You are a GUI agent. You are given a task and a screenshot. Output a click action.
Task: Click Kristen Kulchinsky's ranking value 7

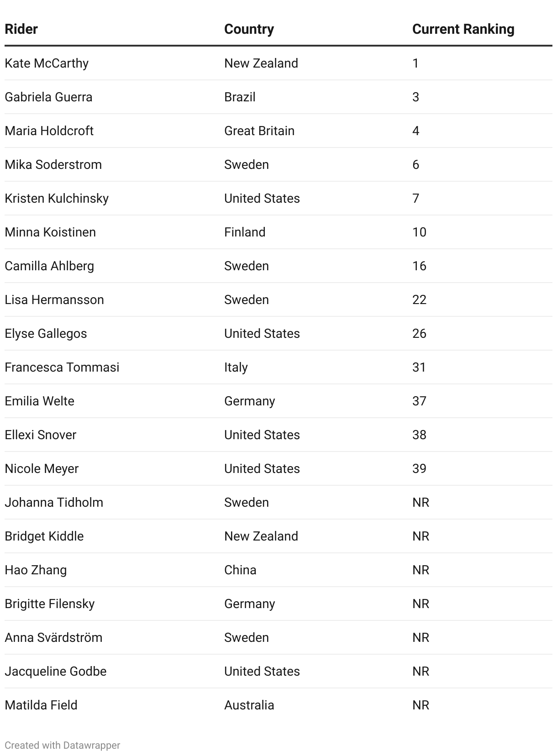415,198
